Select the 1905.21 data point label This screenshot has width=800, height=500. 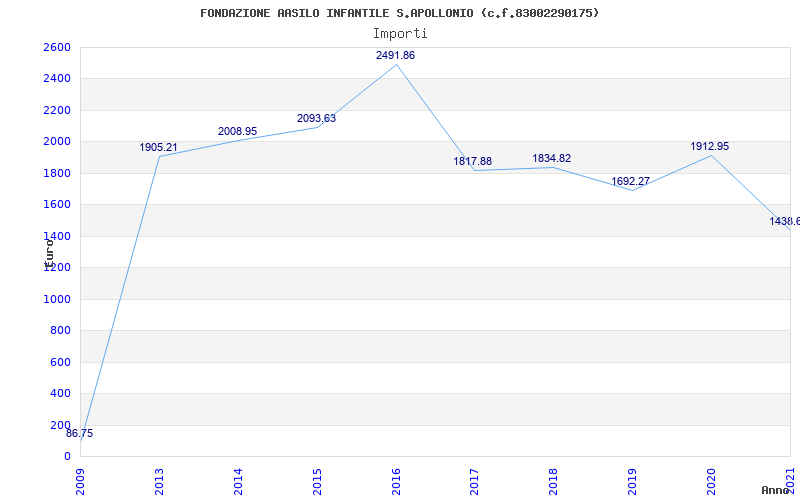(x=158, y=148)
